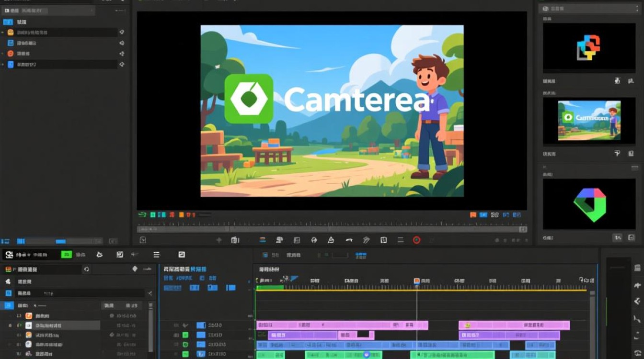Open the round dropdown beside the layers panel title
Image resolution: width=644 pixels, height=359 pixels.
click(x=86, y=269)
